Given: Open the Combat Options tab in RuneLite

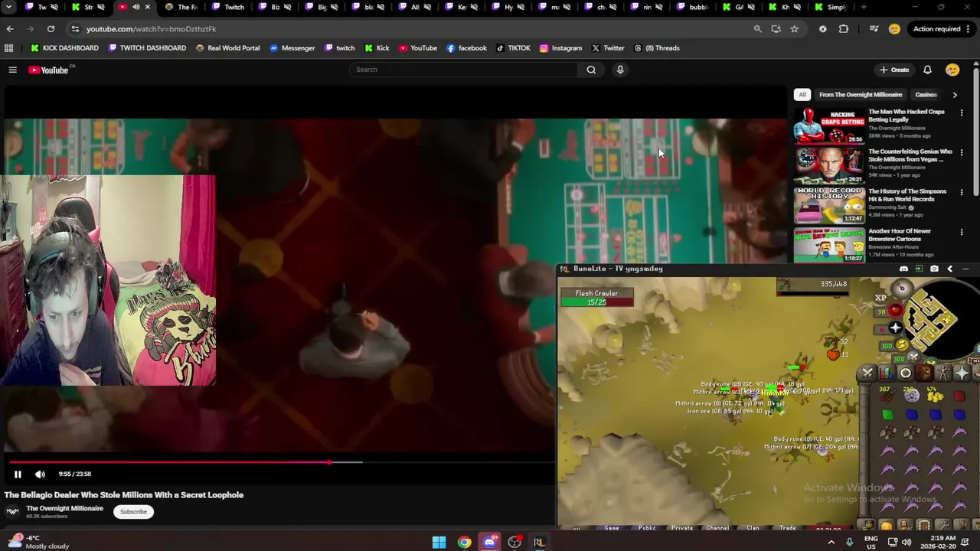Looking at the screenshot, I should tap(867, 373).
